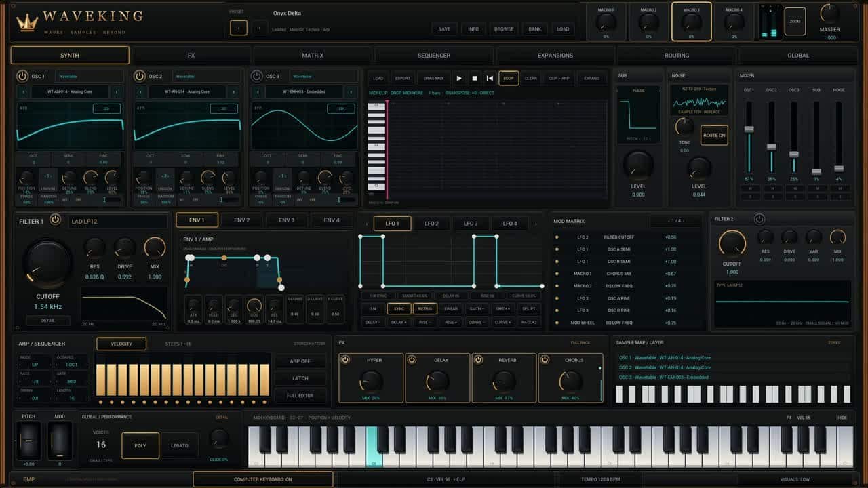Image resolution: width=868 pixels, height=488 pixels.
Task: Toggle the REVERB effect power icon
Action: coord(478,360)
